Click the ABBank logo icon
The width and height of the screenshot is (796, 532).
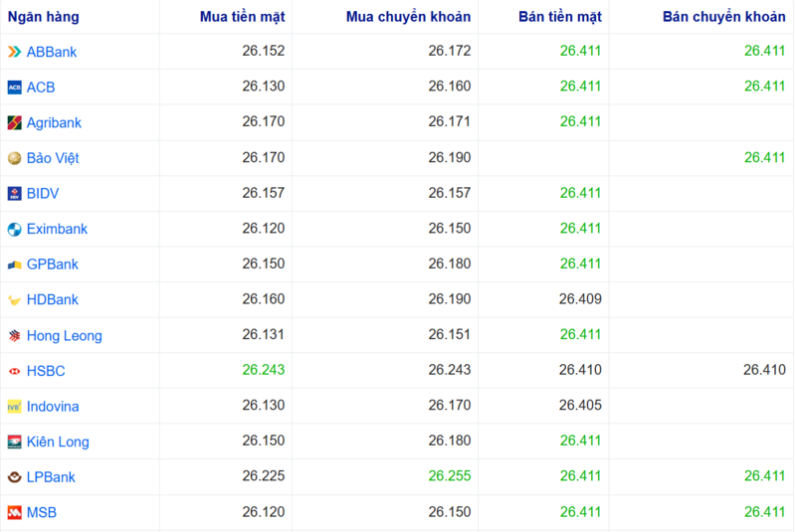click(14, 52)
